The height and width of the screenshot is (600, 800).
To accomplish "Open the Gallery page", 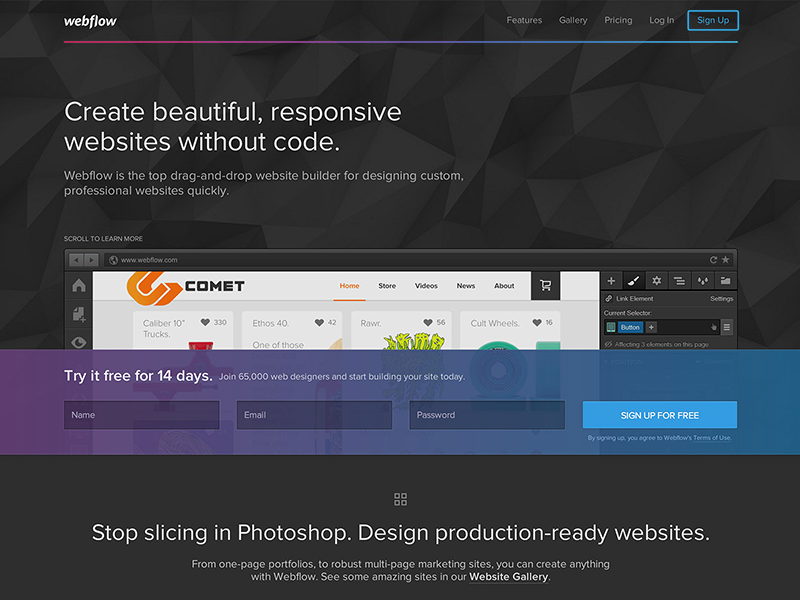I will click(573, 20).
